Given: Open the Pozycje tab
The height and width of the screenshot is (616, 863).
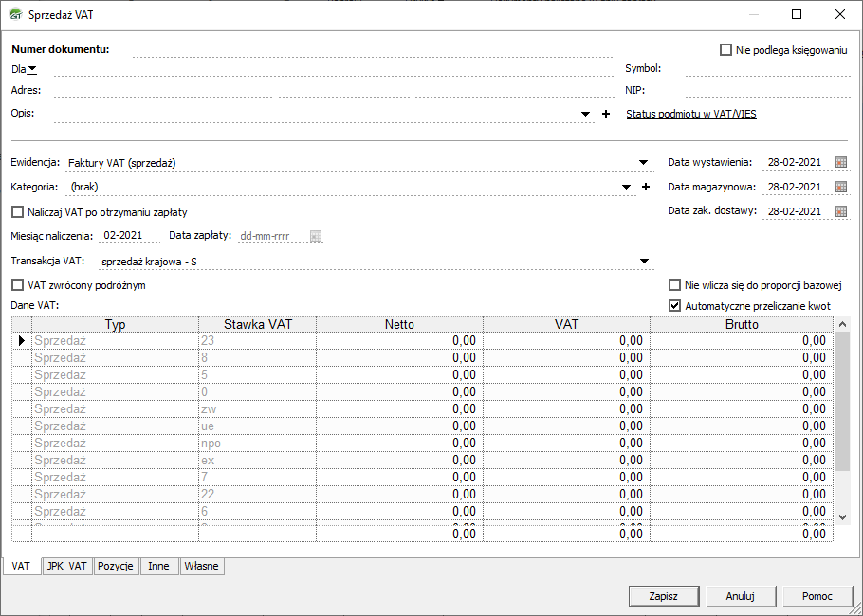Looking at the screenshot, I should (x=116, y=566).
